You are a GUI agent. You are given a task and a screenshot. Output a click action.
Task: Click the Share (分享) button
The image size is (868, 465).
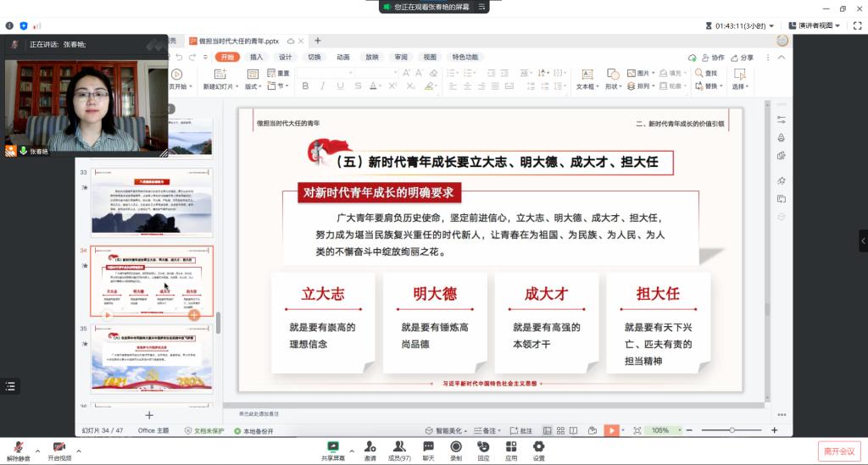[x=742, y=58]
